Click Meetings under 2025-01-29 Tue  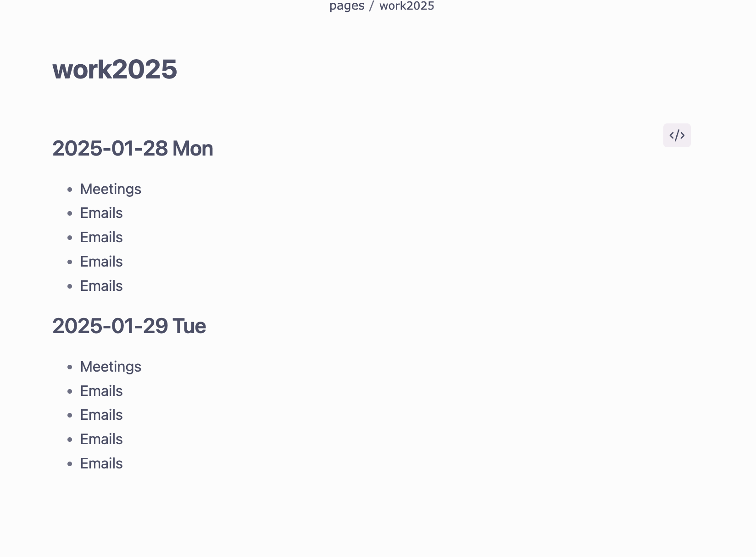coord(111,367)
